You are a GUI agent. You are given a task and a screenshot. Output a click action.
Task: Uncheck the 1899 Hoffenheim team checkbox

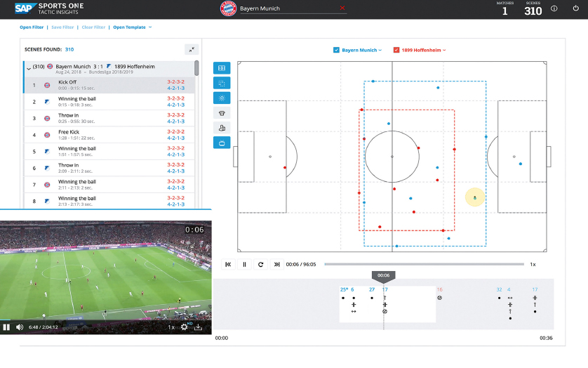tap(396, 50)
